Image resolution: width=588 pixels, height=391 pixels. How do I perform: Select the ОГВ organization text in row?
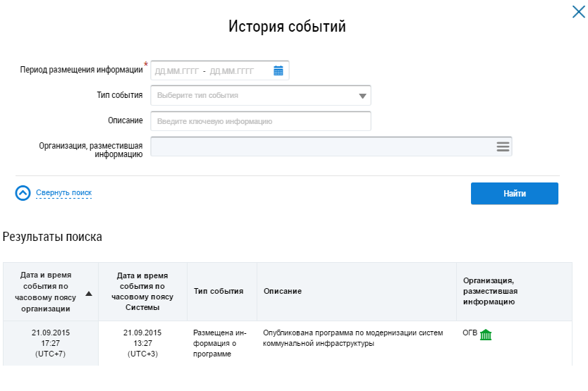(x=470, y=333)
